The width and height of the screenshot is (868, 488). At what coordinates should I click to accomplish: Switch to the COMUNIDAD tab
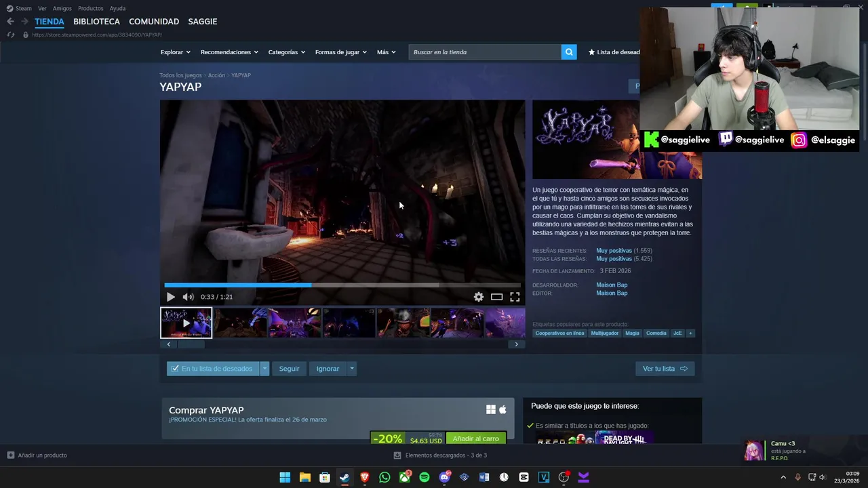point(154,22)
